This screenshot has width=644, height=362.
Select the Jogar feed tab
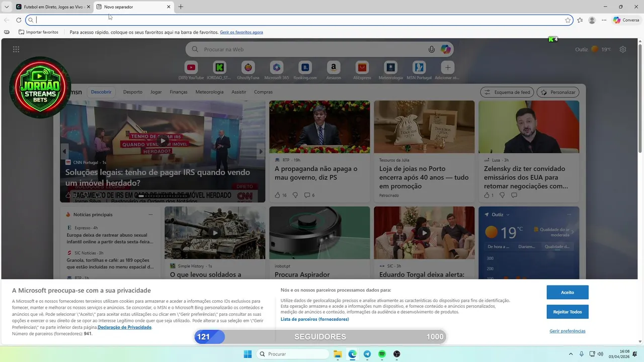(156, 92)
